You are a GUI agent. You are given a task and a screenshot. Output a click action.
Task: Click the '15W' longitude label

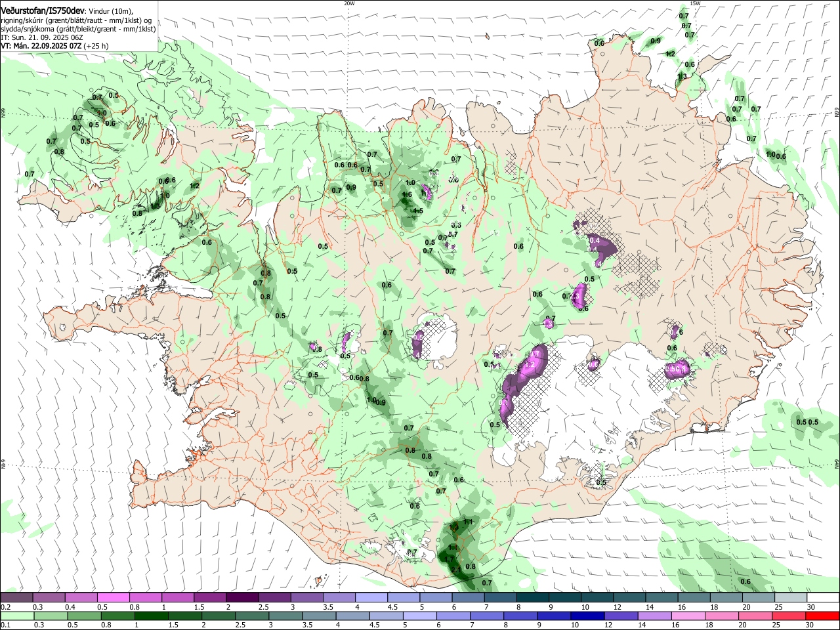696,3
